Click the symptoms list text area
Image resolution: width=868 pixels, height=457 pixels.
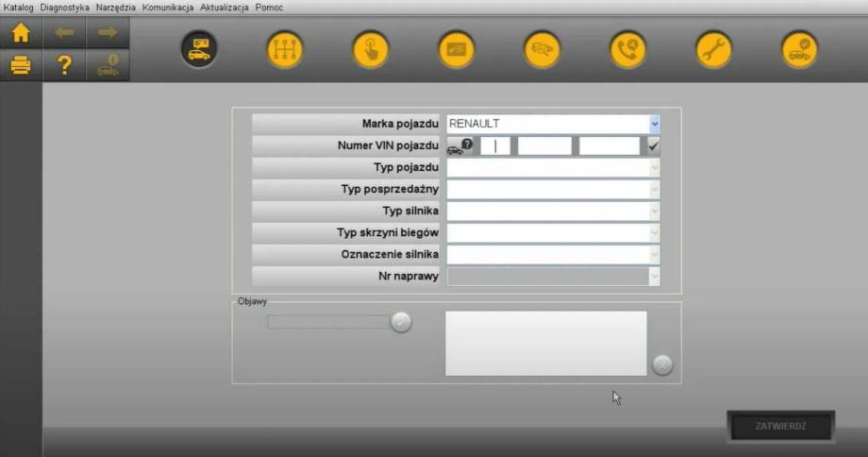point(546,343)
